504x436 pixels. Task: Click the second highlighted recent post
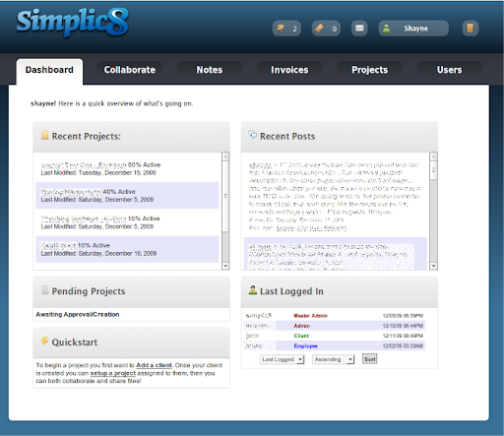point(336,254)
